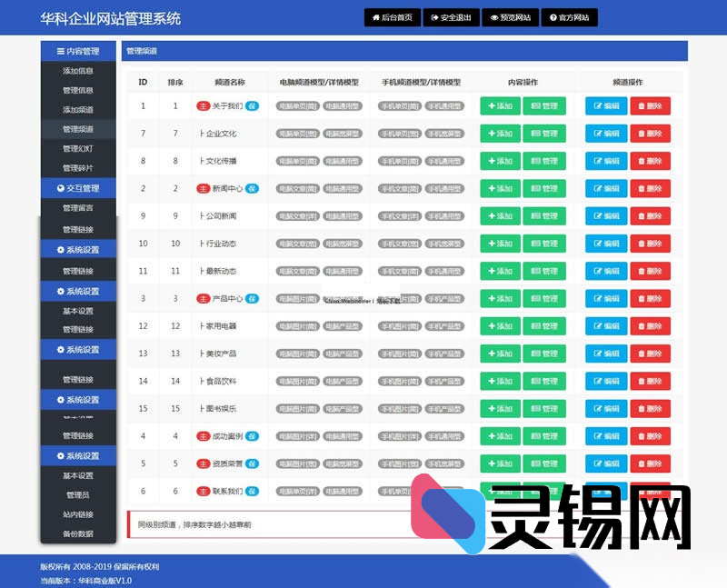Screen dimensions: 727x588
Task: Click the 删除 button for 行业动态
Action: point(650,244)
